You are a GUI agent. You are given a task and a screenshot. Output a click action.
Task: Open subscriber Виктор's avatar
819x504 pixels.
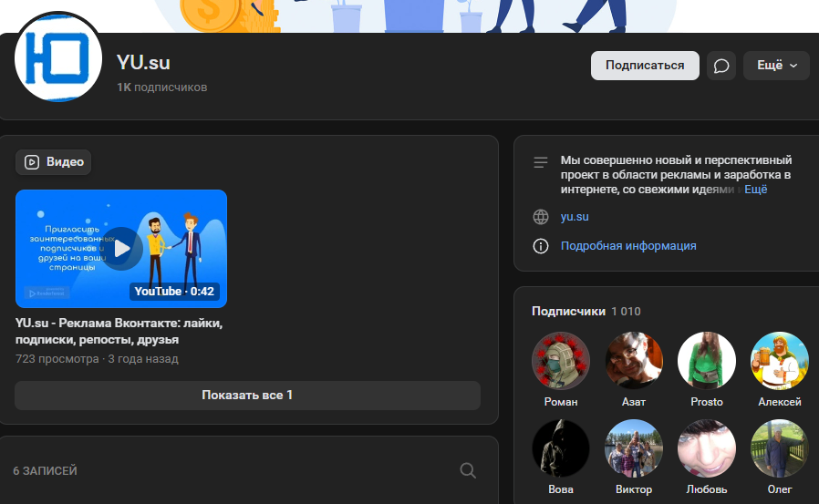tap(634, 448)
